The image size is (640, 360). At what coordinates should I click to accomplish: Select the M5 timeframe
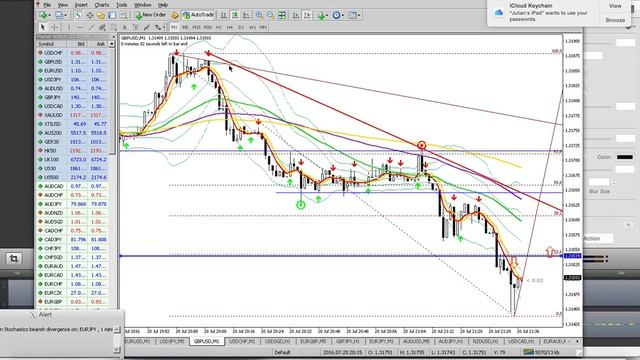185,27
